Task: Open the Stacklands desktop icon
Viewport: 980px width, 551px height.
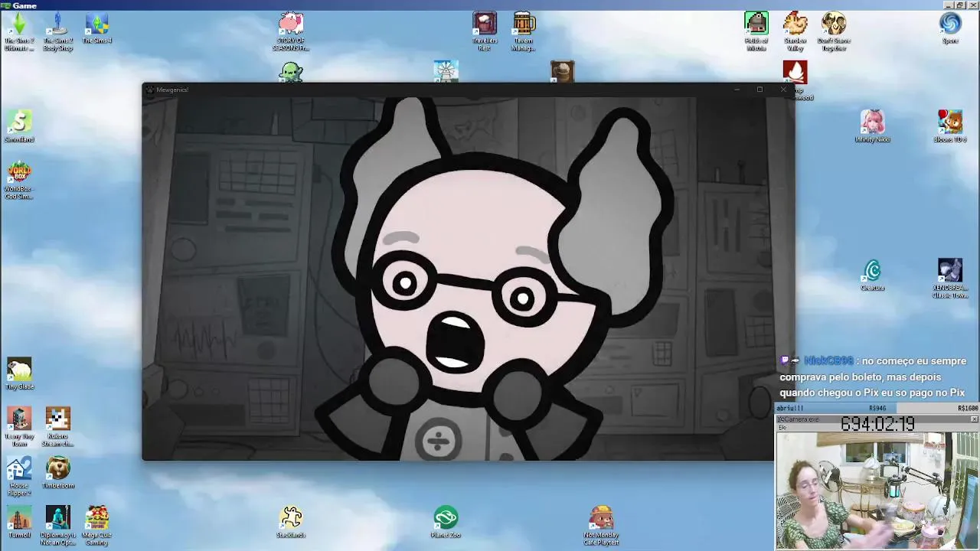Action: (x=291, y=522)
